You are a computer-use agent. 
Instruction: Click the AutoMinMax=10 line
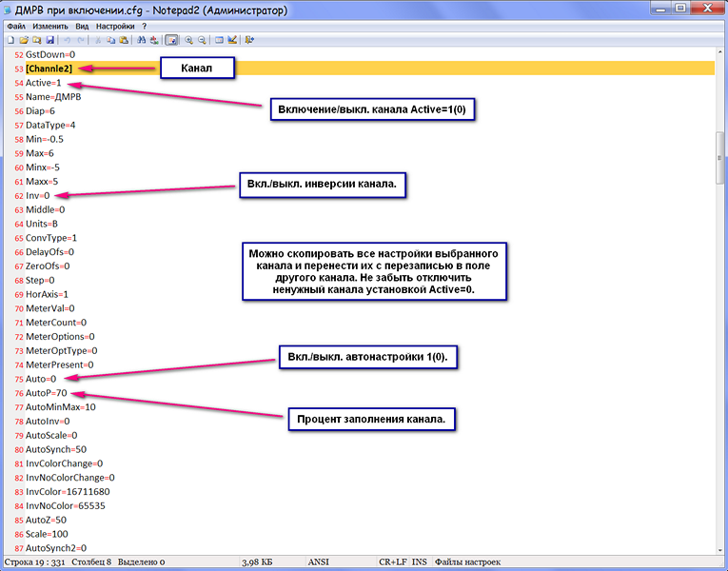click(61, 407)
